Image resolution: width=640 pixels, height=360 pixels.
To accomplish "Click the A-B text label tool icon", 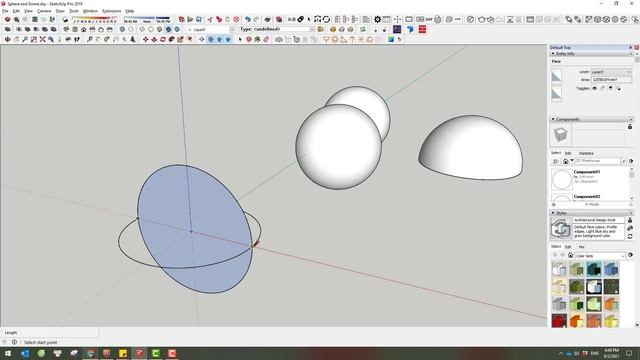I will (x=291, y=19).
